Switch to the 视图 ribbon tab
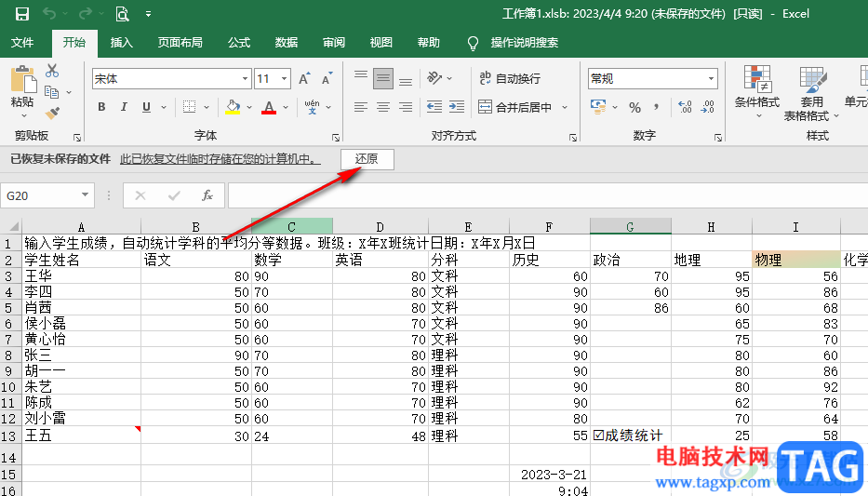 click(x=381, y=43)
